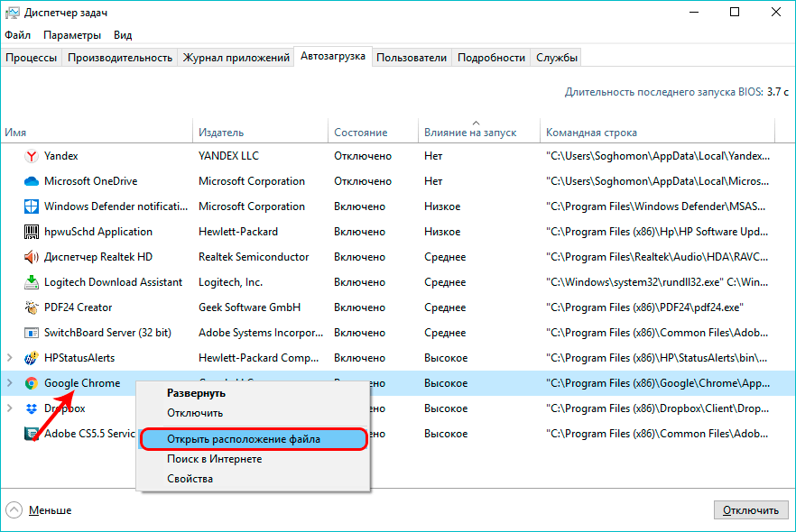Collapse details with the Меньше button
The image size is (796, 532).
39,510
